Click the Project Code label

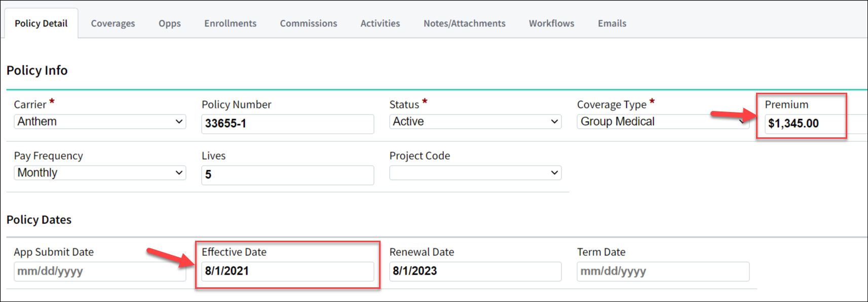click(x=420, y=156)
